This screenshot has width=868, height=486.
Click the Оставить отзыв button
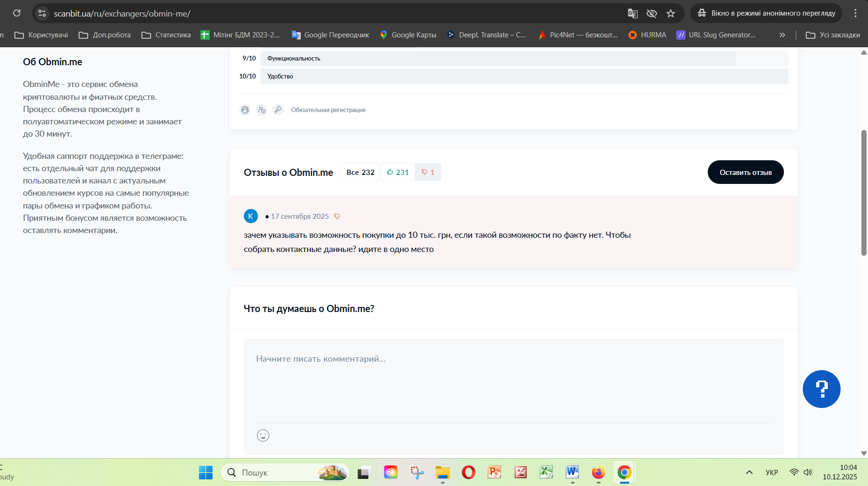click(746, 172)
